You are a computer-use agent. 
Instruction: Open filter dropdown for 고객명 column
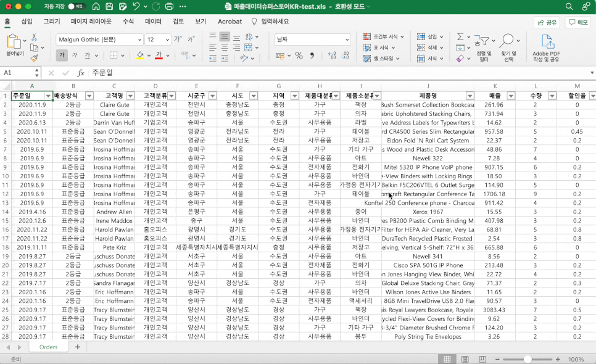[130, 96]
